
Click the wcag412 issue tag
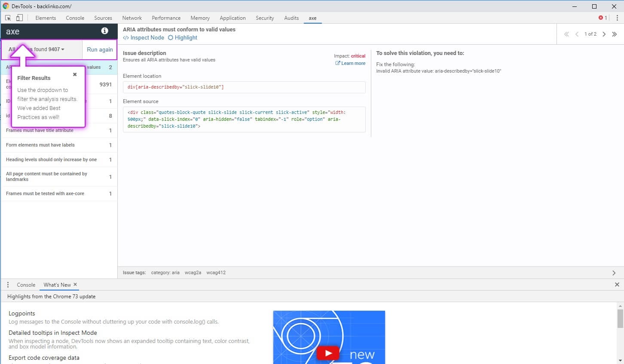point(216,273)
